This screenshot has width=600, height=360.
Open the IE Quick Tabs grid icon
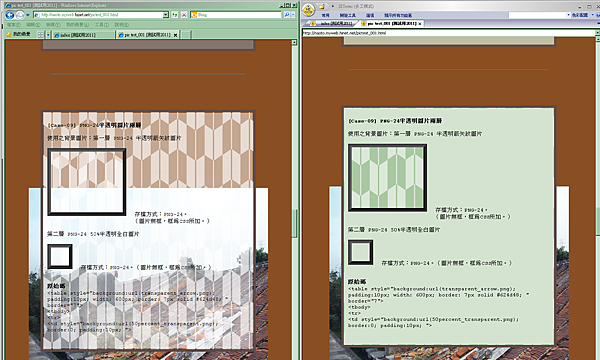pyautogui.click(x=41, y=35)
